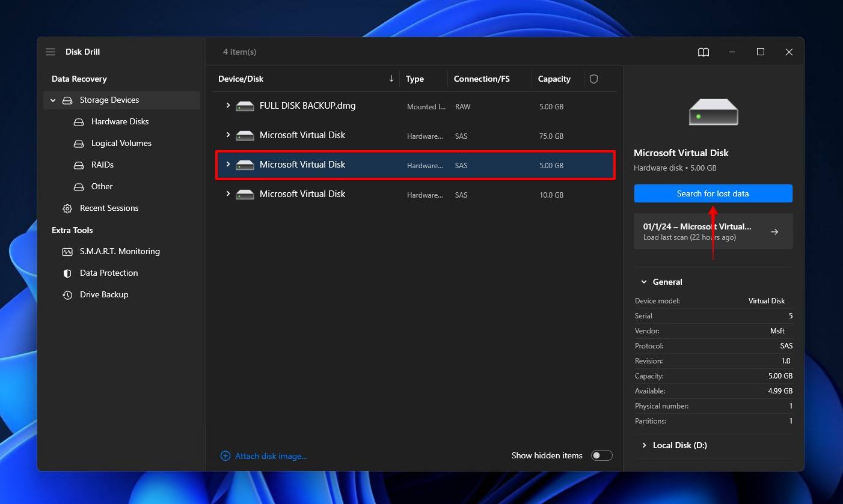The height and width of the screenshot is (504, 843).
Task: Click the FULL DISK BACKUP.dmg disk icon
Action: tap(245, 106)
